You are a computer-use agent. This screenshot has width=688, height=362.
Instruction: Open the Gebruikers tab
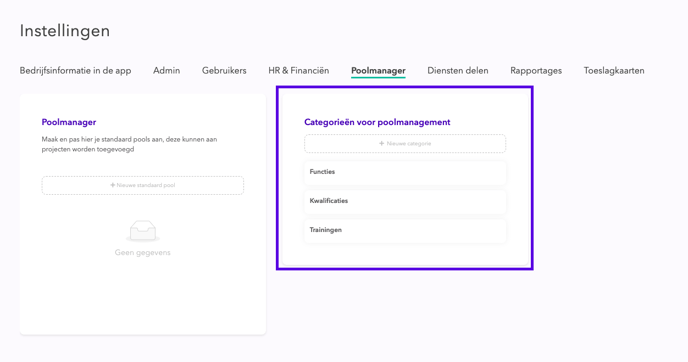[x=224, y=71]
